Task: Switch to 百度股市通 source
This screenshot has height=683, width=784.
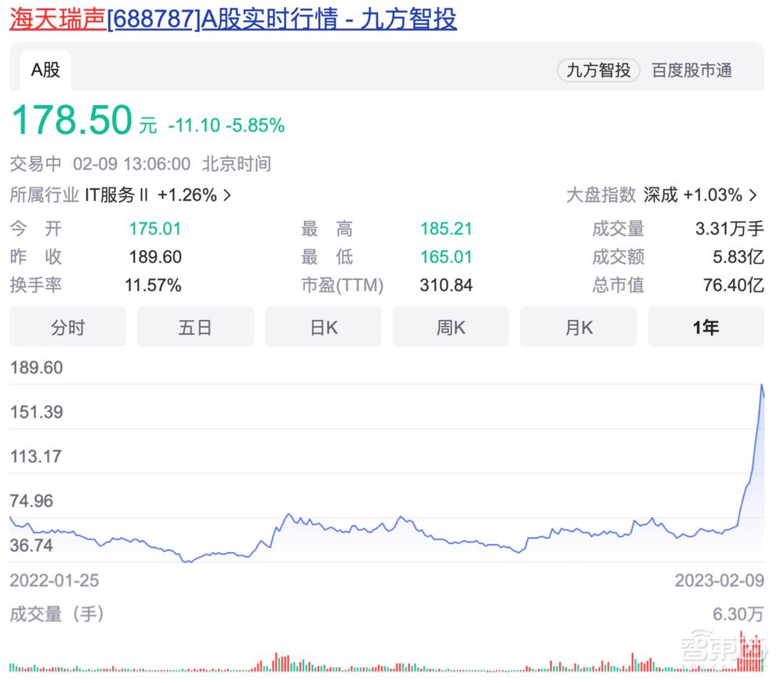Action: (691, 71)
